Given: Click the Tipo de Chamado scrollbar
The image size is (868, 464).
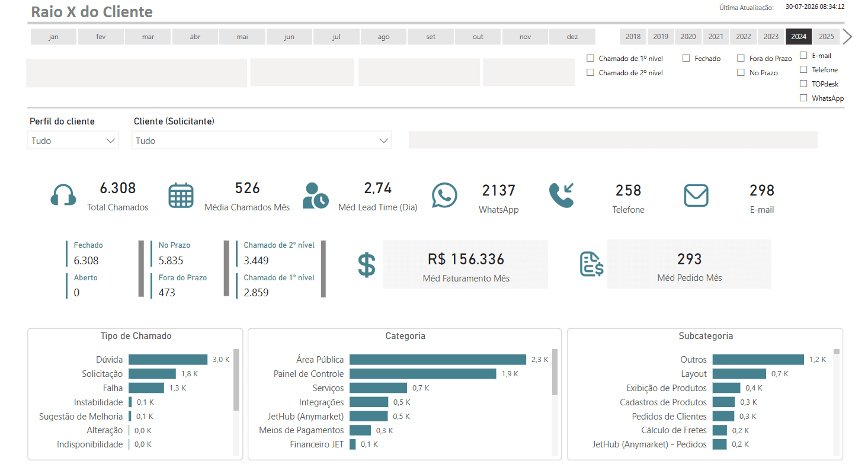Looking at the screenshot, I should (236, 379).
